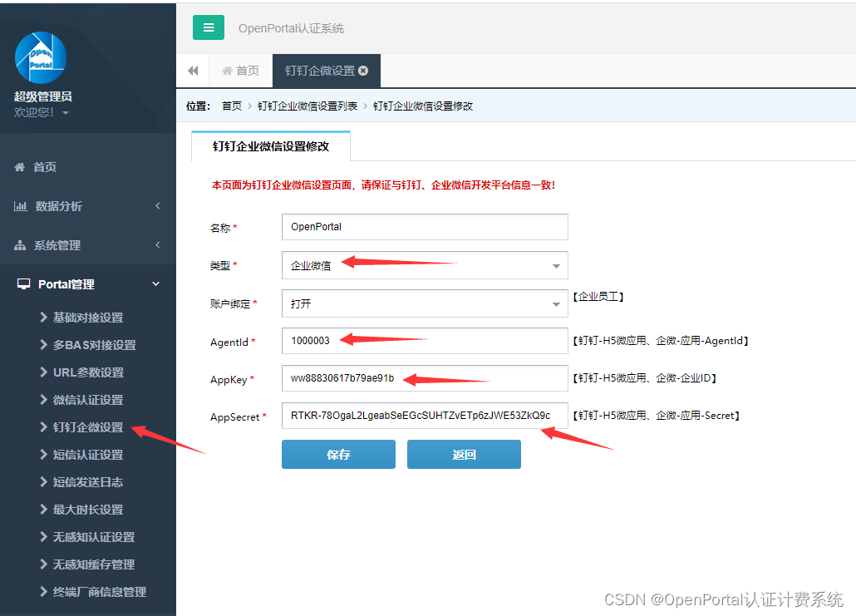Click the bar-chart icon for 数据分析
The image size is (856, 616).
[x=20, y=206]
